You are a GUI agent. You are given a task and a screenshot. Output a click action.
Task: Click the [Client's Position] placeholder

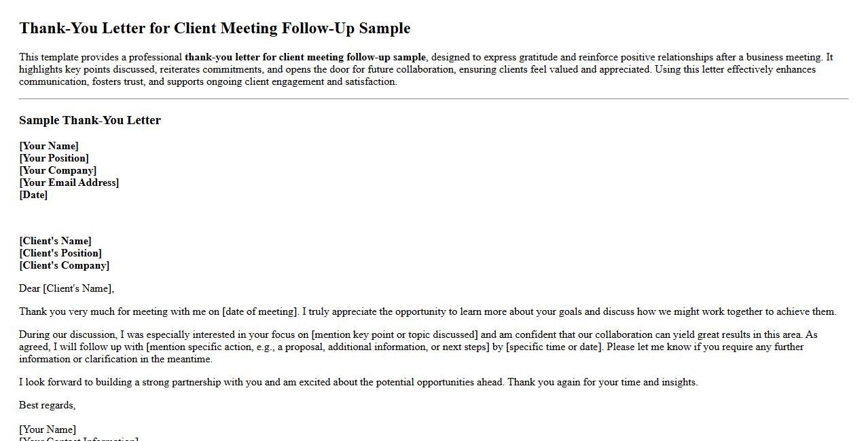click(x=60, y=253)
